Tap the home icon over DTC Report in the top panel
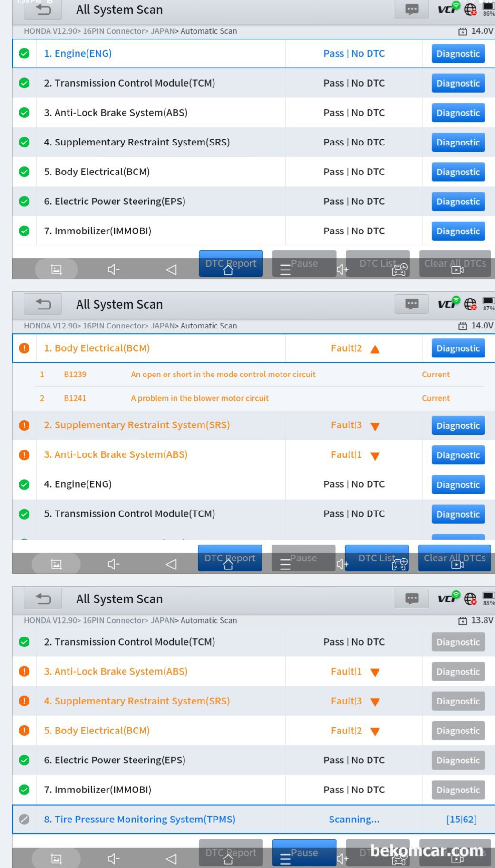Screen dimensions: 495x868 click(x=228, y=270)
